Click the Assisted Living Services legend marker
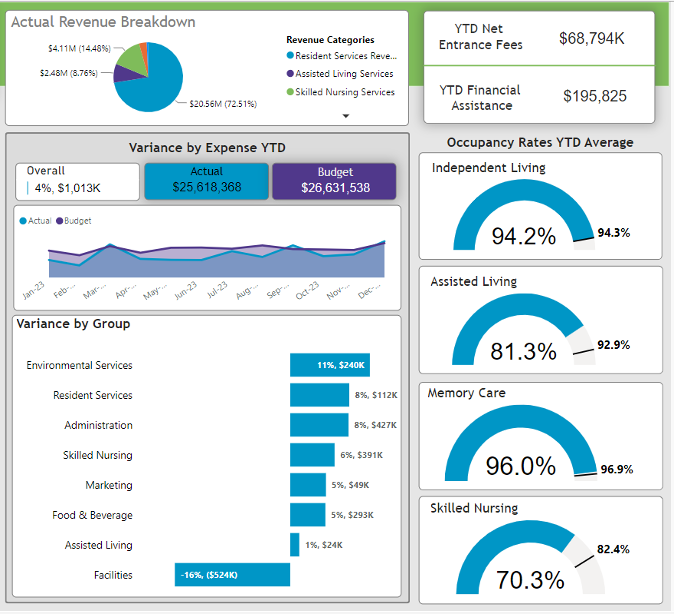Screen dimensions: 674x614 pyautogui.click(x=290, y=74)
